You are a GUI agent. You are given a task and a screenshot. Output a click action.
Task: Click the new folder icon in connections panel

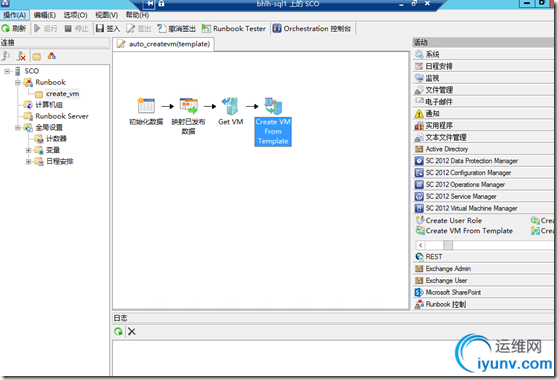click(37, 56)
